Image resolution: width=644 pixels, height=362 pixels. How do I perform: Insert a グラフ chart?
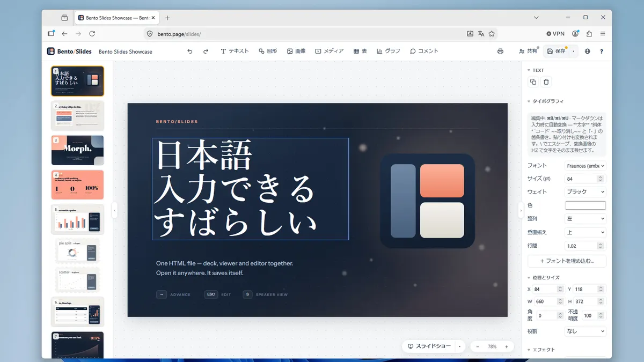[x=389, y=51]
